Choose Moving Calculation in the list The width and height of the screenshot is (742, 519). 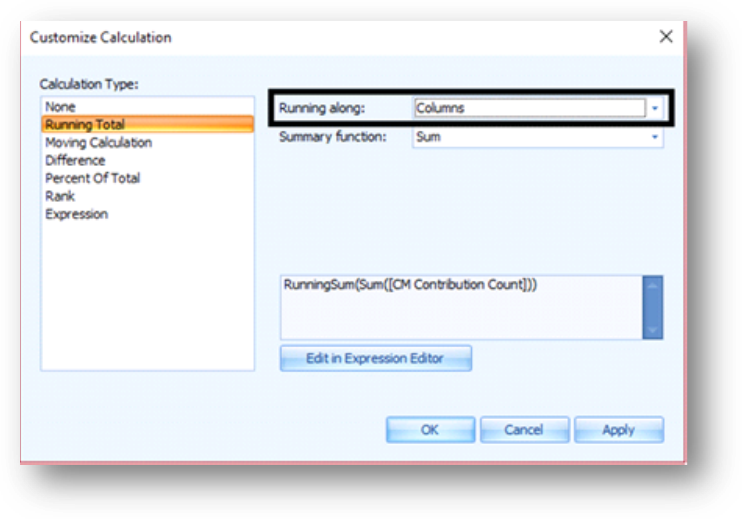pos(147,142)
